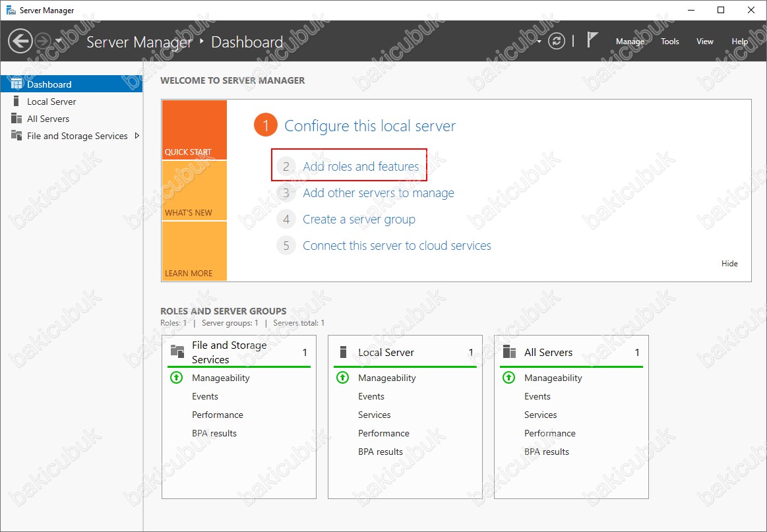Open the Tools menu
Image resolution: width=767 pixels, height=532 pixels.
[x=669, y=42]
